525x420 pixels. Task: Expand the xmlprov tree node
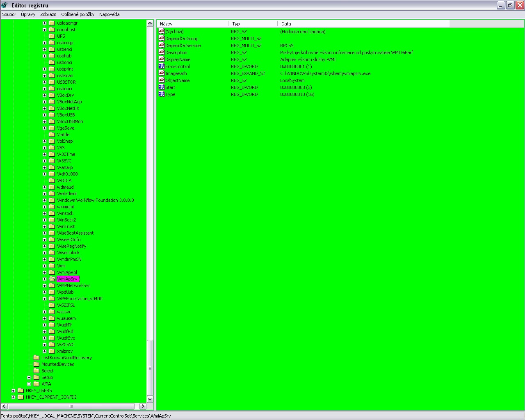click(45, 351)
